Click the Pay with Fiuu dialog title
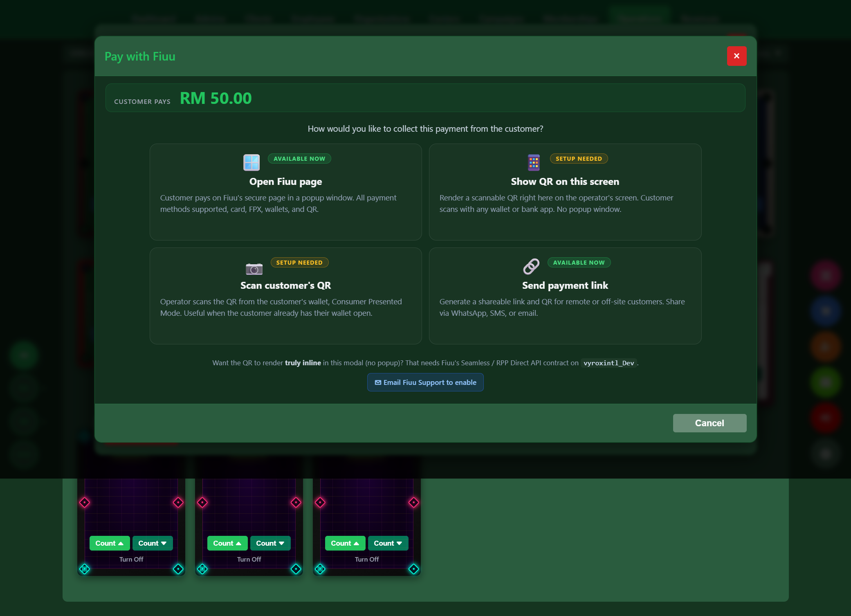This screenshot has height=616, width=851. (140, 56)
